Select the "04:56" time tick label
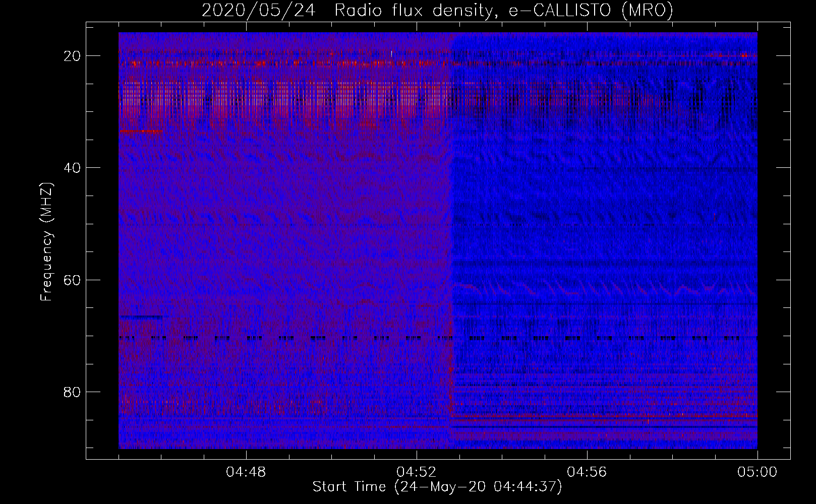The height and width of the screenshot is (504, 816). pos(587,472)
